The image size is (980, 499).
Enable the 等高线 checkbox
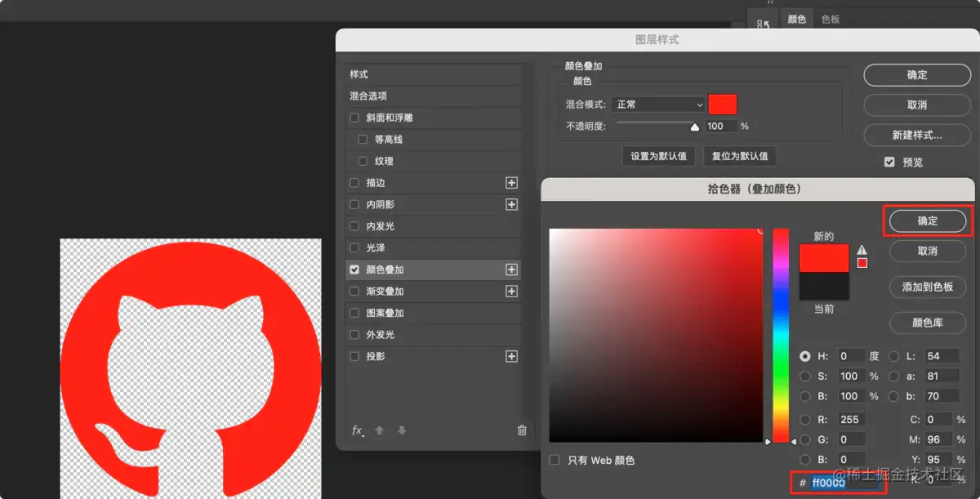tap(363, 140)
